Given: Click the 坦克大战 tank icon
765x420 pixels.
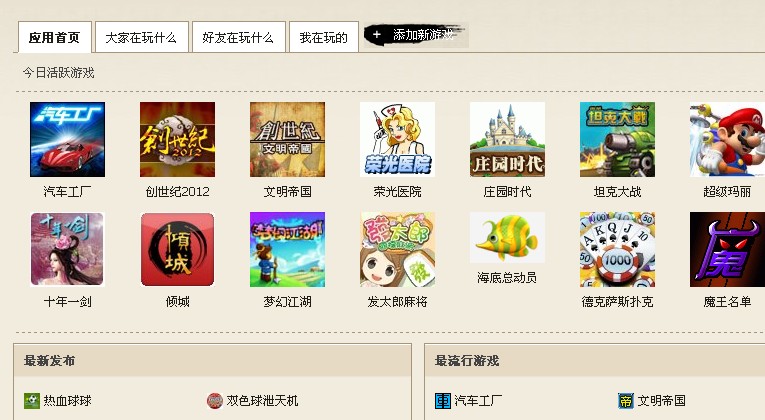Looking at the screenshot, I should [617, 140].
